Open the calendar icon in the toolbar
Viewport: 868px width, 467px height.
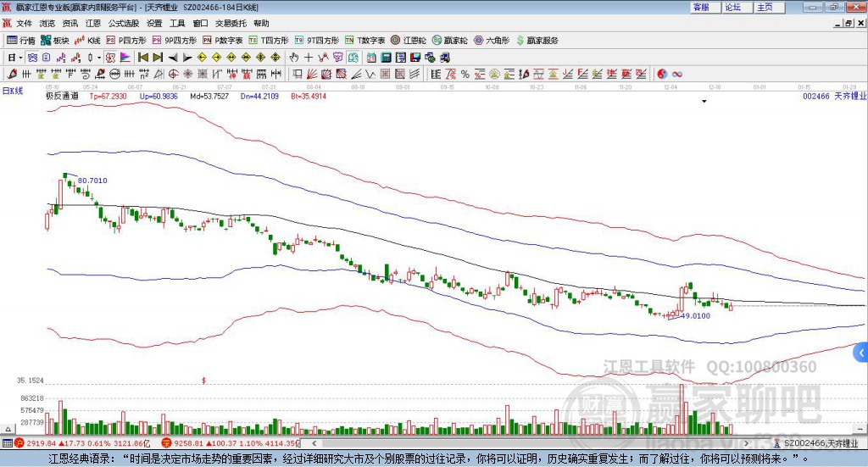click(x=371, y=58)
